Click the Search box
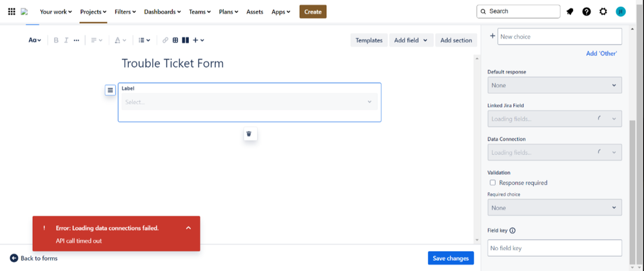644x271 pixels. click(518, 12)
